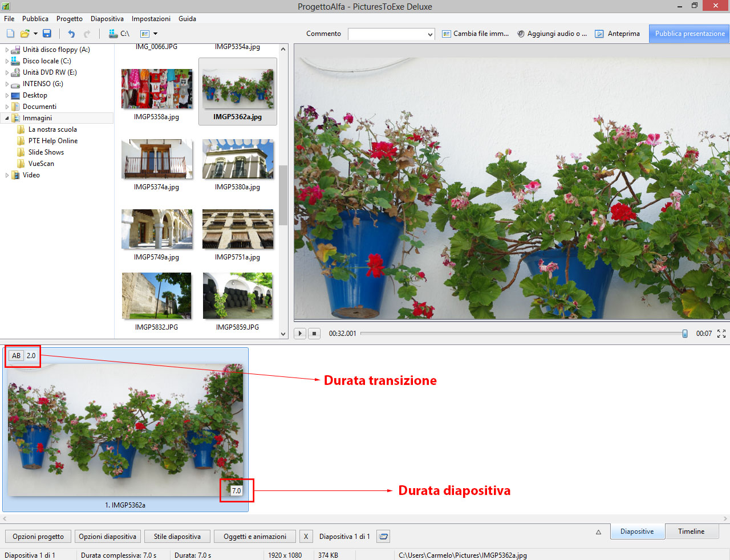Screen dimensions: 730x560
Task: Click the Pubblica presentazione button
Action: (690, 34)
